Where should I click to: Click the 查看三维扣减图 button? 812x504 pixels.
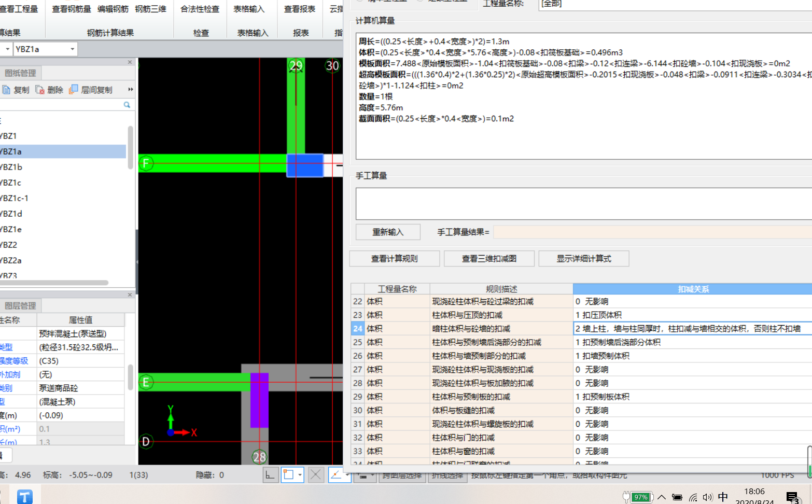489,258
